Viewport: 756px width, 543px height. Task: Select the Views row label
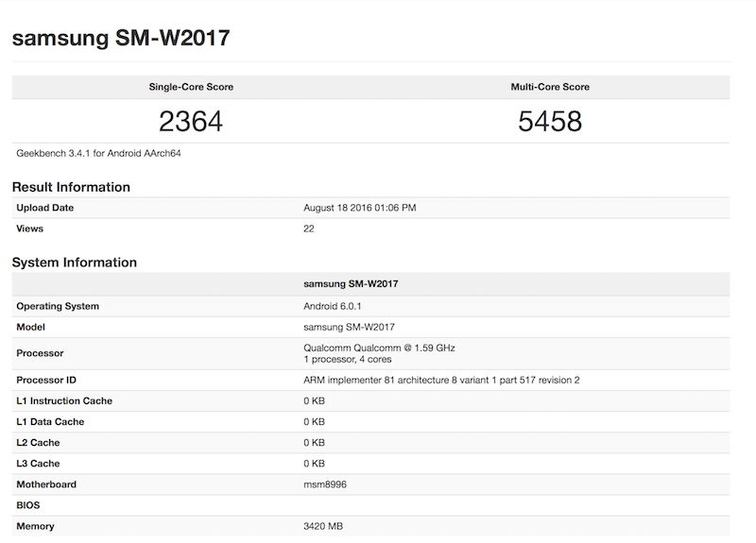(29, 229)
